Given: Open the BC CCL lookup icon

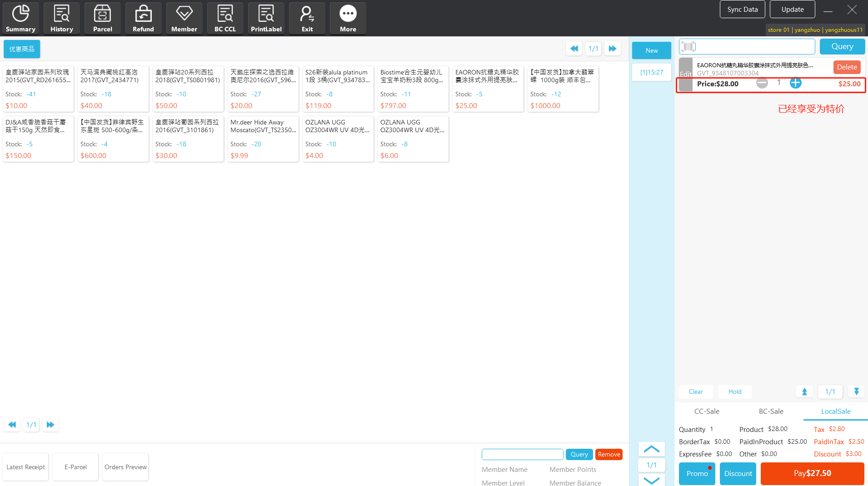Looking at the screenshot, I should [225, 18].
